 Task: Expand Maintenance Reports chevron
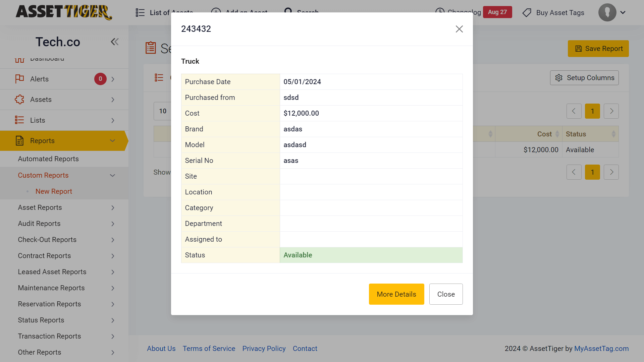pyautogui.click(x=113, y=288)
